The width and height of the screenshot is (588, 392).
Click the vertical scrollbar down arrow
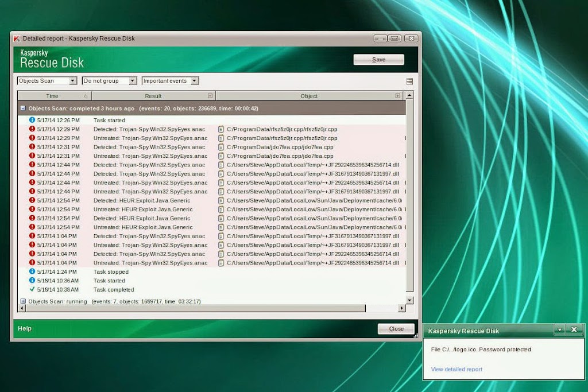[409, 300]
